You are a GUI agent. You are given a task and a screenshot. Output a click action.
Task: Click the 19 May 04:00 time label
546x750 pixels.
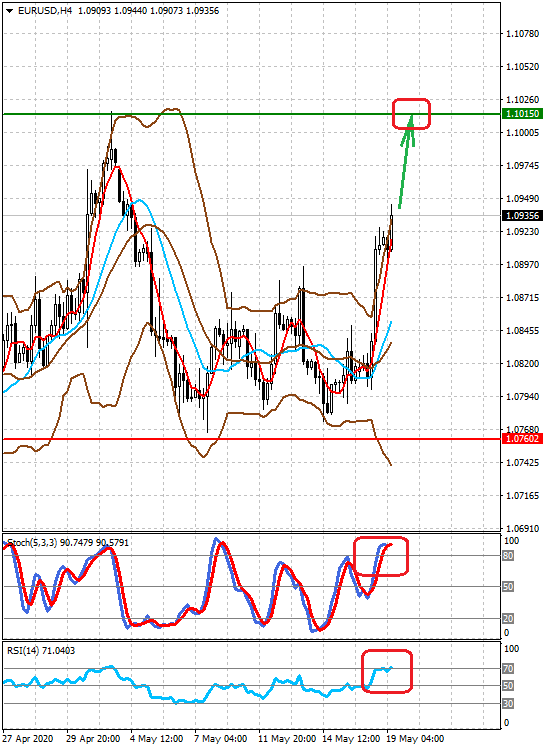click(415, 739)
